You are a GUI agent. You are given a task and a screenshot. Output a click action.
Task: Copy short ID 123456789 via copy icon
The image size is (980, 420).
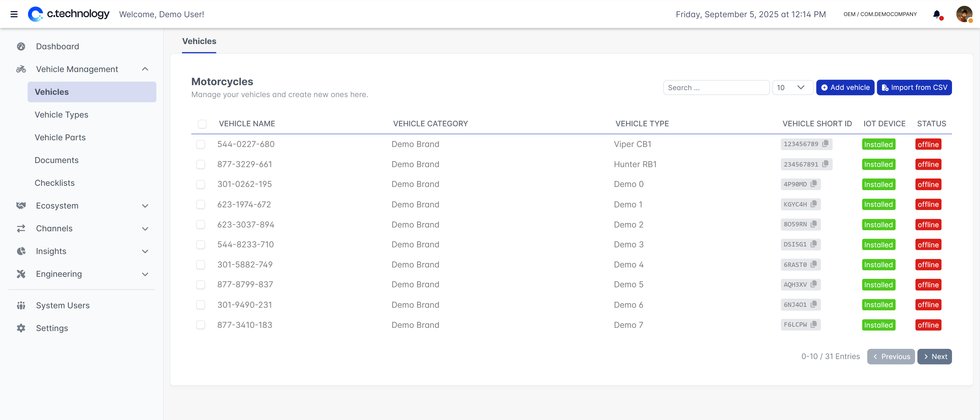825,144
